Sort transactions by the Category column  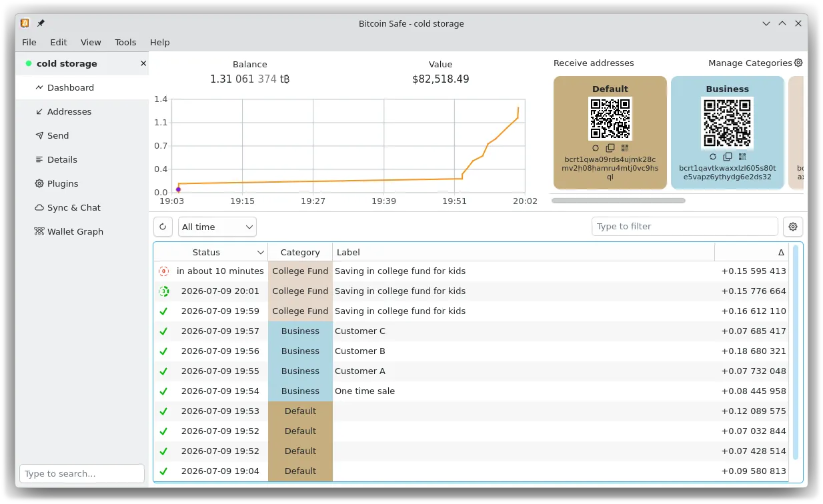point(300,253)
